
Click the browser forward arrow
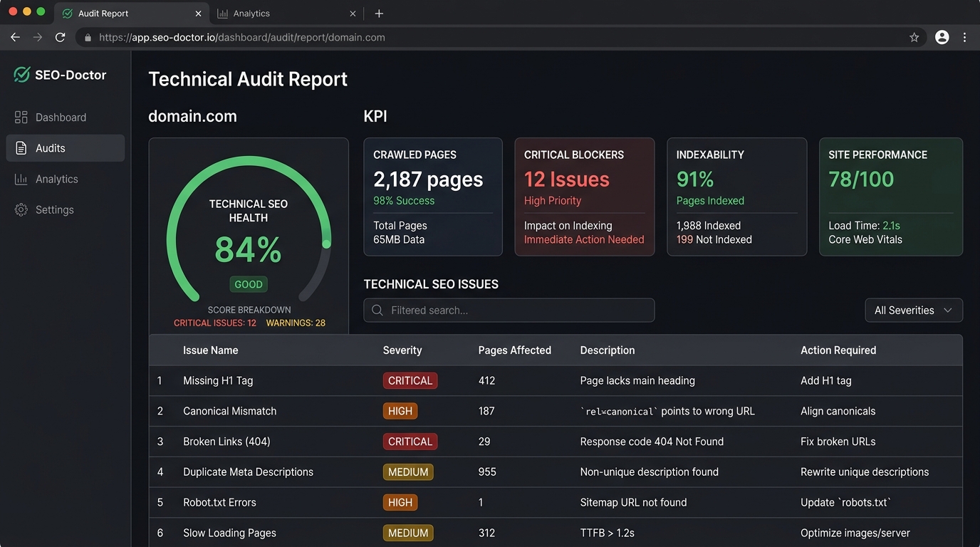coord(38,37)
